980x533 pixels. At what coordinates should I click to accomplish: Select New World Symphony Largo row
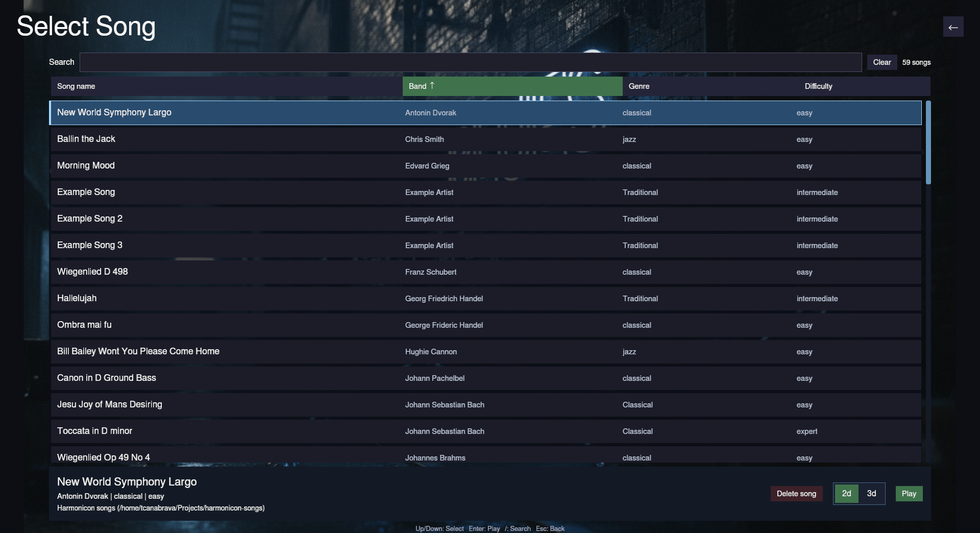coord(485,113)
